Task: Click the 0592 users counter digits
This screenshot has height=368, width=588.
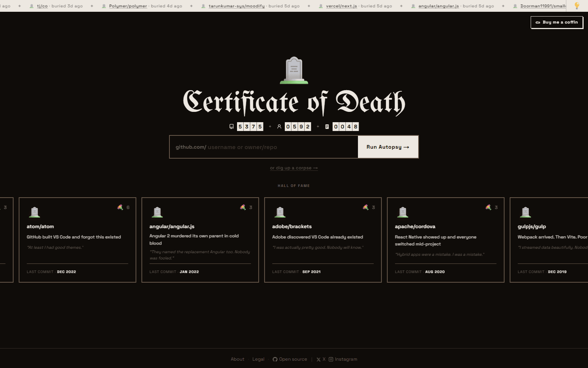Action: (x=298, y=127)
